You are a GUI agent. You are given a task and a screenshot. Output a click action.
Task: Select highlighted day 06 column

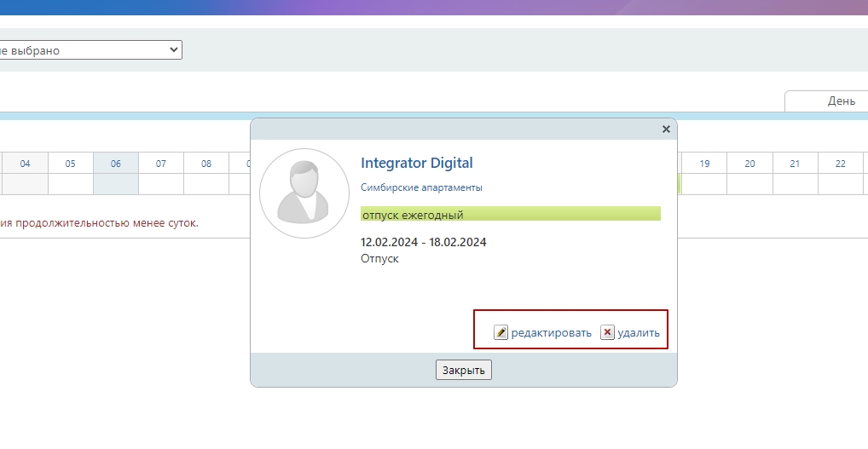point(115,164)
